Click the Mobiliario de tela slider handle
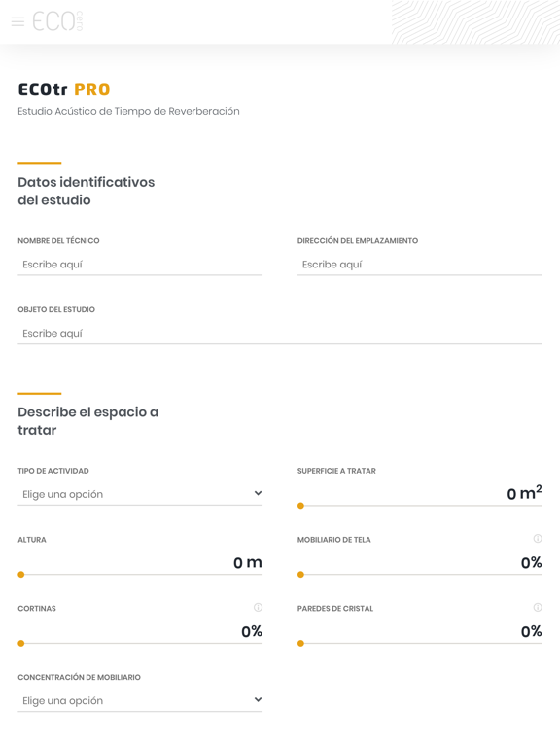Screen dimensions: 560x747 coord(300,575)
